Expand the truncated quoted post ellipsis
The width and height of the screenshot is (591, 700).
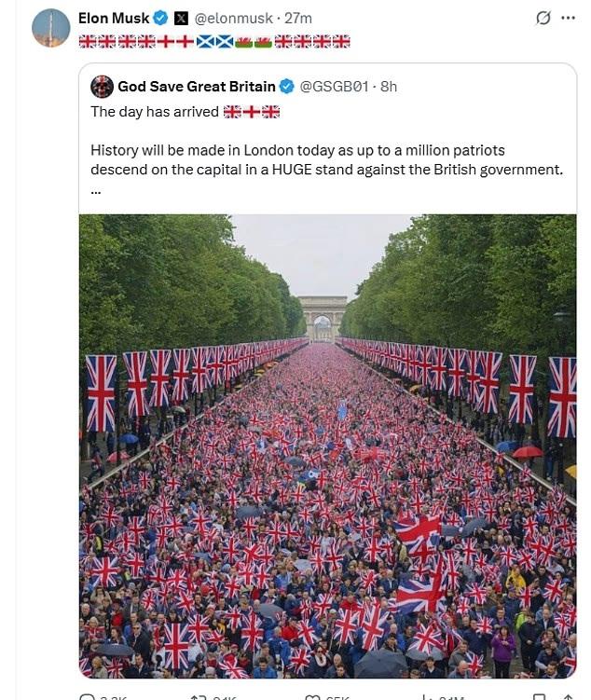pos(96,189)
